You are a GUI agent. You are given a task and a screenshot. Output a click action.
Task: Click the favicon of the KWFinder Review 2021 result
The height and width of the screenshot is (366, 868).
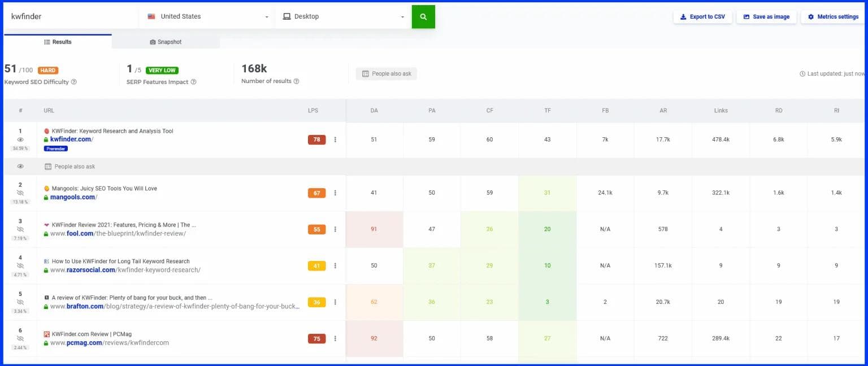47,225
